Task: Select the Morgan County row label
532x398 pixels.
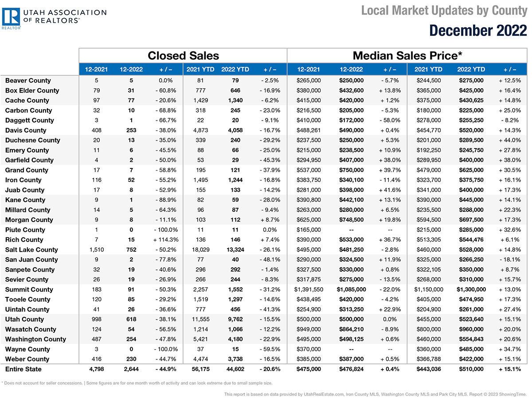Action: pos(29,220)
